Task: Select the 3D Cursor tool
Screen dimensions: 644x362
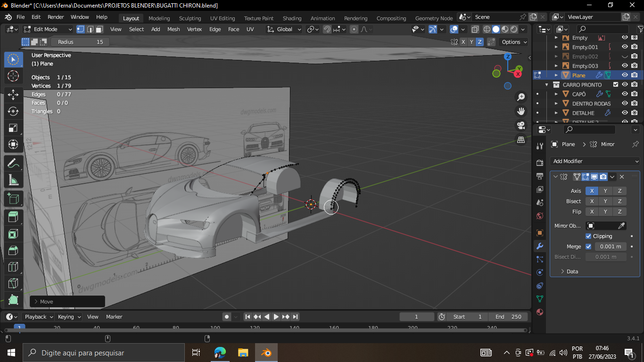Action: click(13, 76)
